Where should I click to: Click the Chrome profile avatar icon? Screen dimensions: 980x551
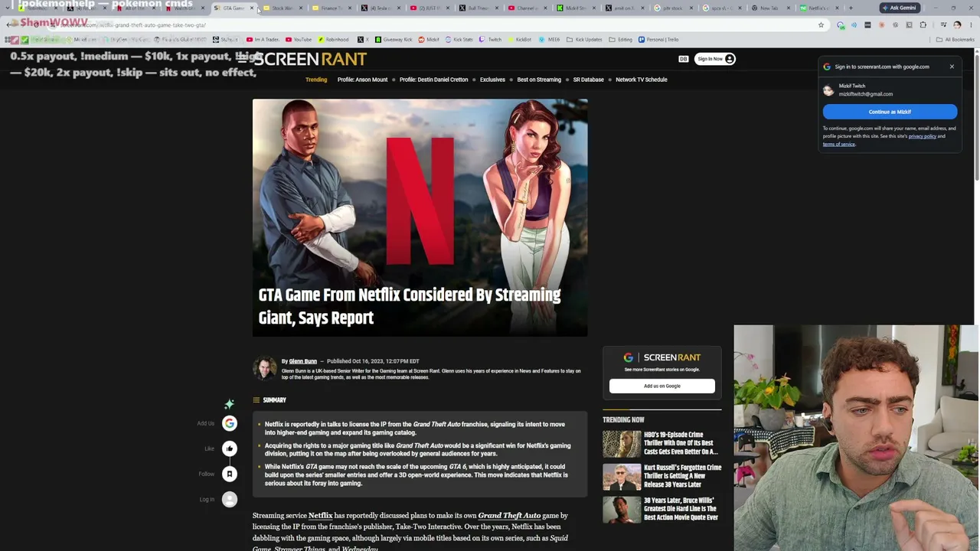point(957,25)
